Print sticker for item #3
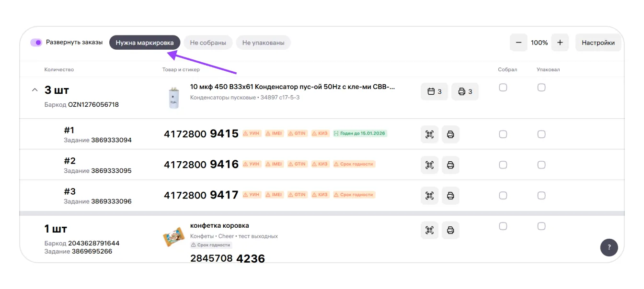Viewport: 644px width, 289px height. tap(450, 196)
